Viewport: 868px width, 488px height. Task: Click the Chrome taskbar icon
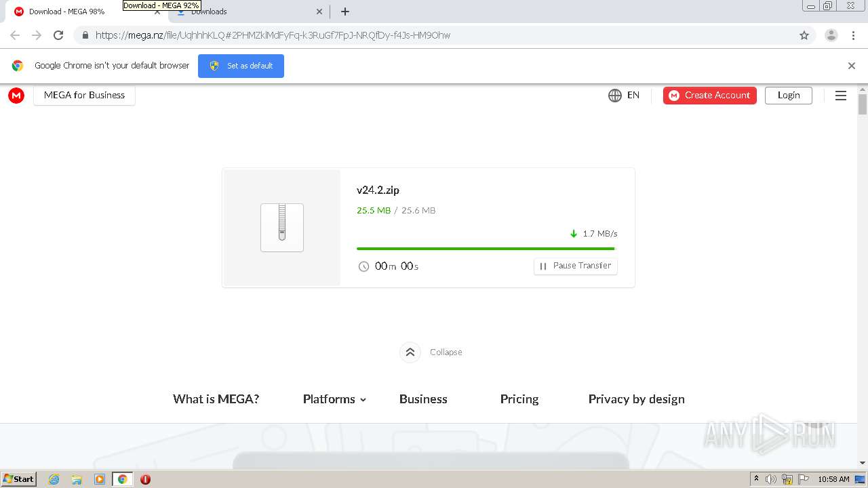click(x=123, y=479)
